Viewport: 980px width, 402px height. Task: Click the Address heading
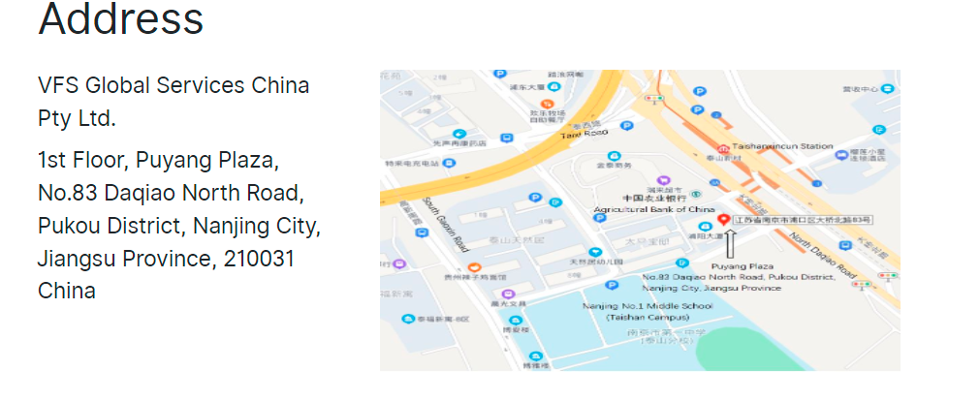tap(120, 17)
